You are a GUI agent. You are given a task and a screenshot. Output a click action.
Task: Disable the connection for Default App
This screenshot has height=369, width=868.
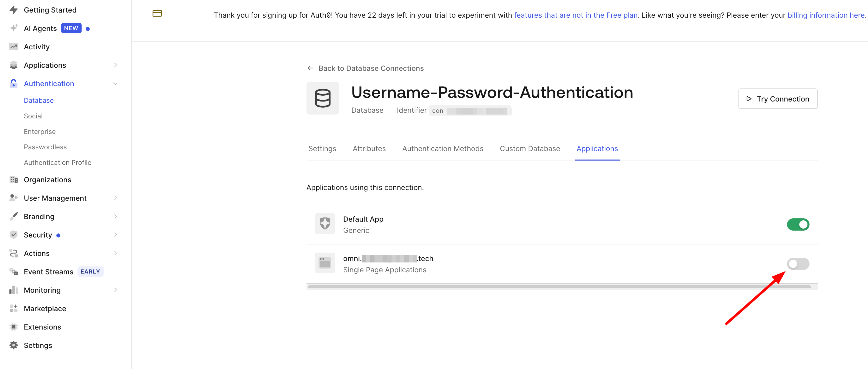coord(798,224)
